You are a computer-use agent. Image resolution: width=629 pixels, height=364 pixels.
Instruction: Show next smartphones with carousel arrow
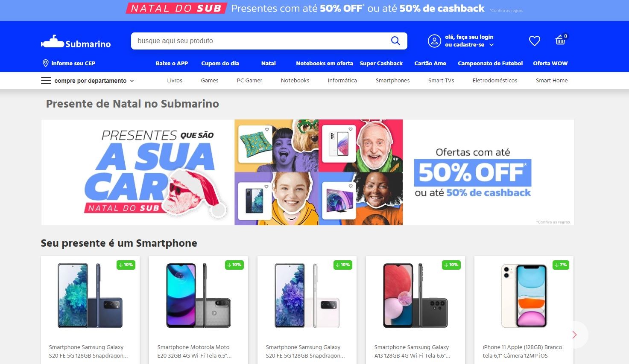[574, 335]
